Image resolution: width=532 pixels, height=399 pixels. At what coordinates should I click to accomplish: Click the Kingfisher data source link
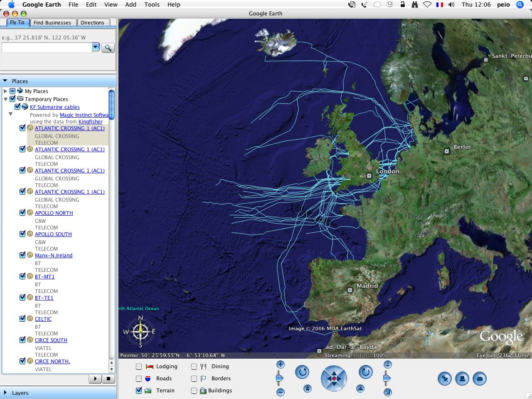[90, 122]
